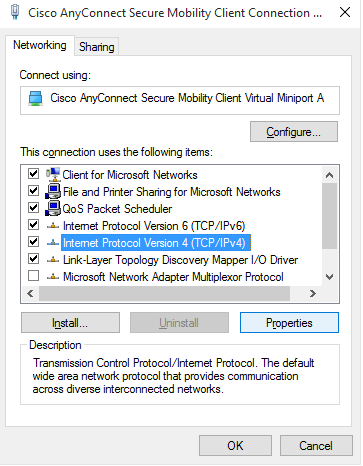Click the TCP/IPv6 protocol icon
Viewport: 363px width, 466px height.
[53, 226]
